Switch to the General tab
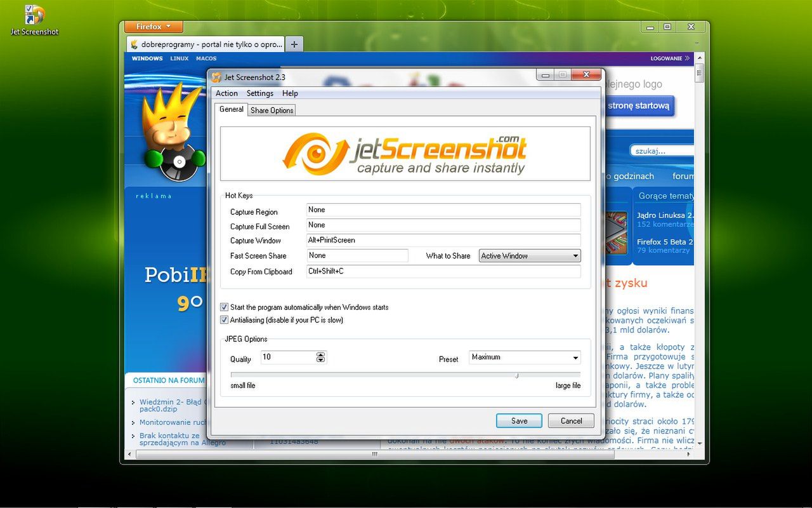Viewport: 812px width, 508px height. [x=232, y=109]
